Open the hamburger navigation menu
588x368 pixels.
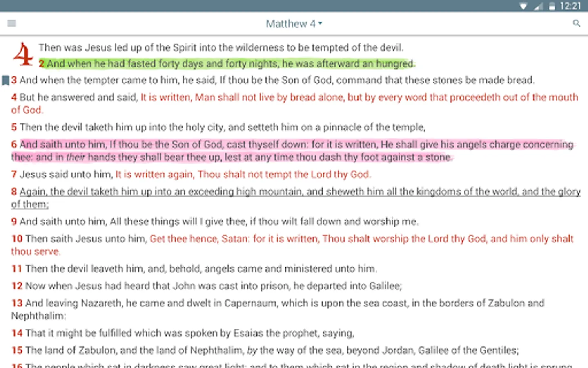click(11, 23)
